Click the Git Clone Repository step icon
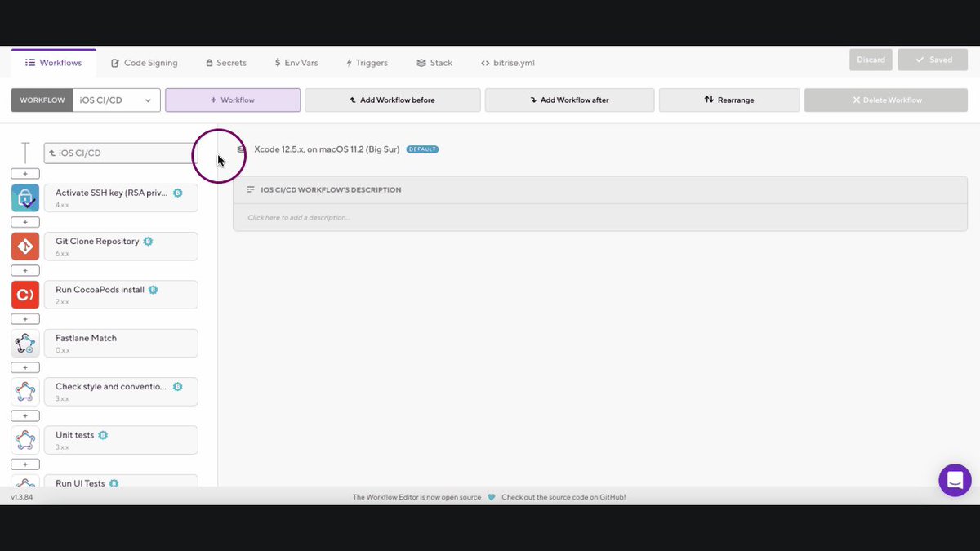The image size is (980, 551). [x=25, y=247]
